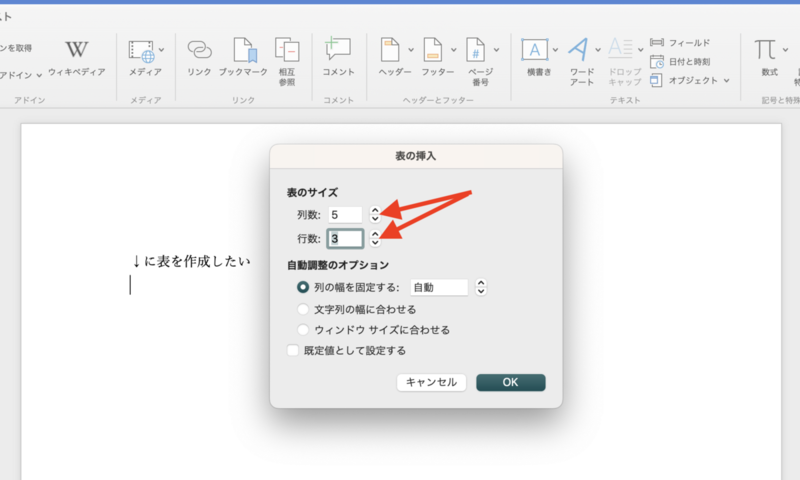Open the Wikipedia add-in

(x=77, y=58)
